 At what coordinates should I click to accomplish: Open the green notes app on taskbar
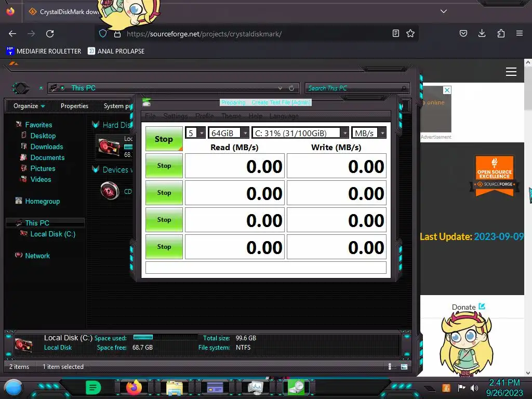(x=93, y=388)
